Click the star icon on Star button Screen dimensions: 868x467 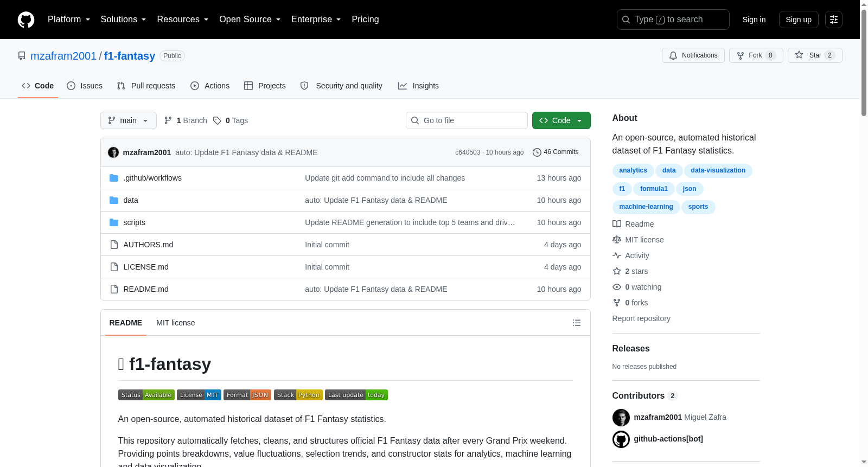pos(799,55)
